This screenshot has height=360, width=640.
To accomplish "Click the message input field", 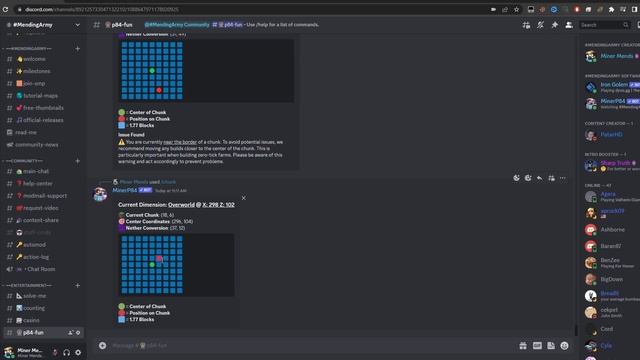I will coord(310,346).
